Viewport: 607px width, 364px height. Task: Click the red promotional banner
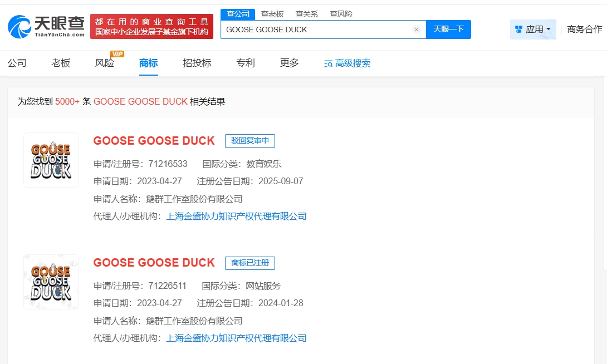[x=151, y=27]
